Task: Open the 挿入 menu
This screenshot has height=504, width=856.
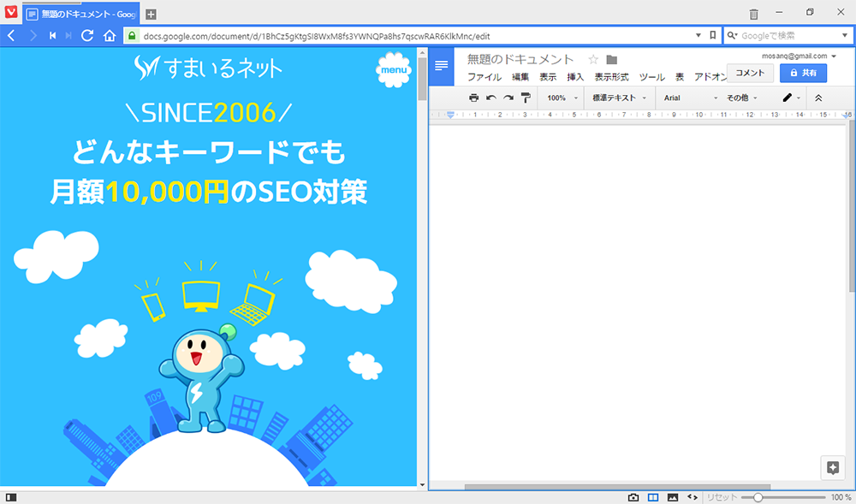Action: coord(575,78)
